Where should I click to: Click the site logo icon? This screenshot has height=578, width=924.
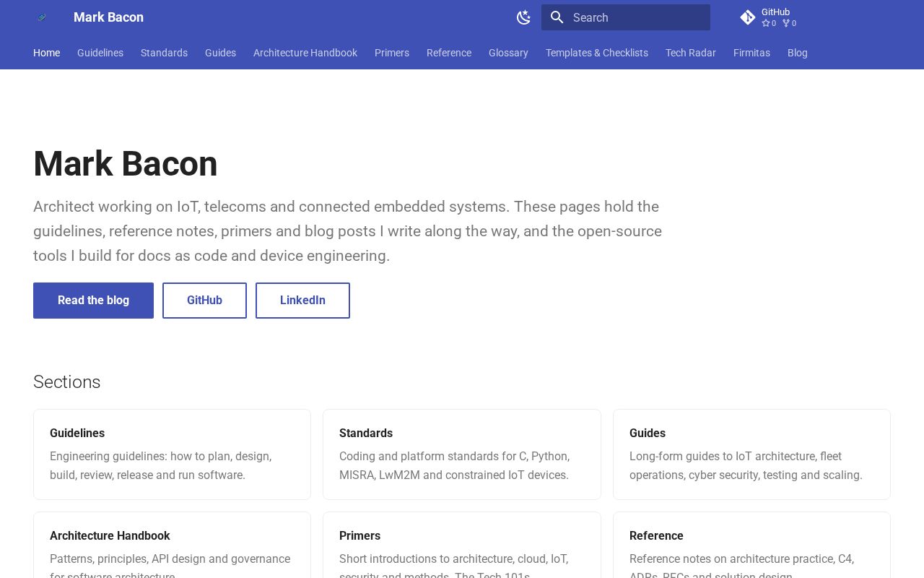pyautogui.click(x=42, y=17)
